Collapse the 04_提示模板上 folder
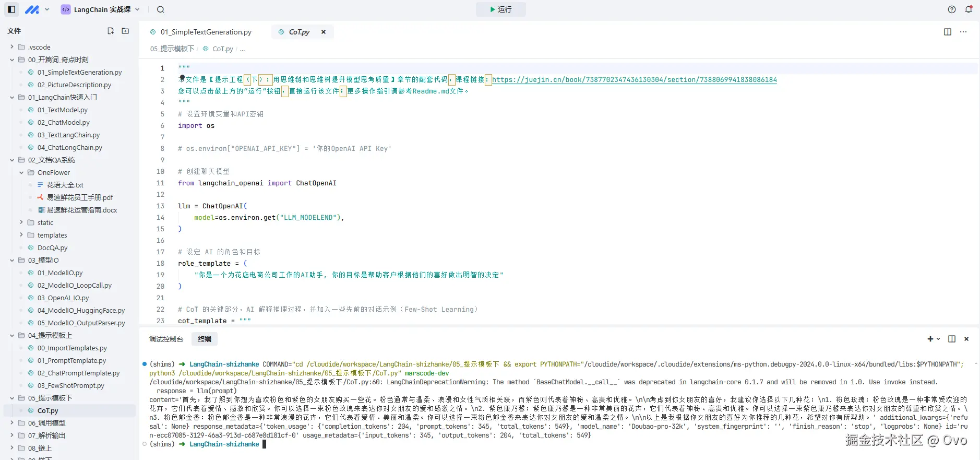The image size is (980, 460). point(12,335)
